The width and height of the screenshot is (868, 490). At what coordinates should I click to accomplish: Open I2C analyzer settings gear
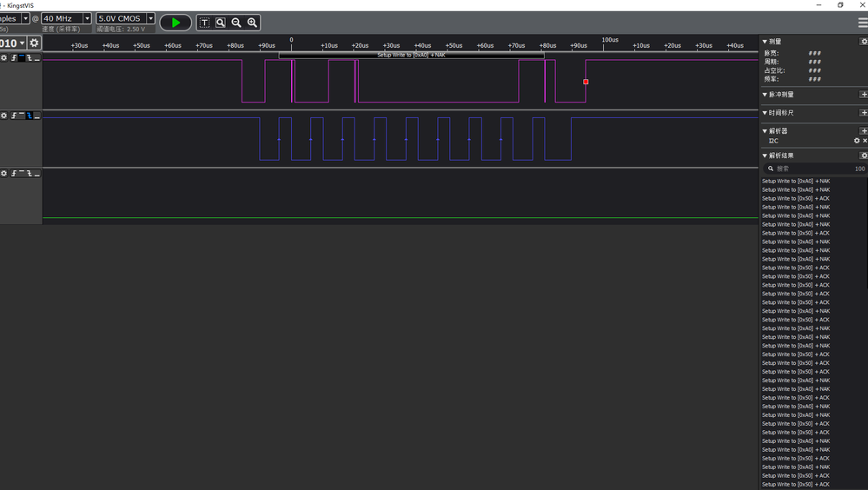(x=857, y=141)
